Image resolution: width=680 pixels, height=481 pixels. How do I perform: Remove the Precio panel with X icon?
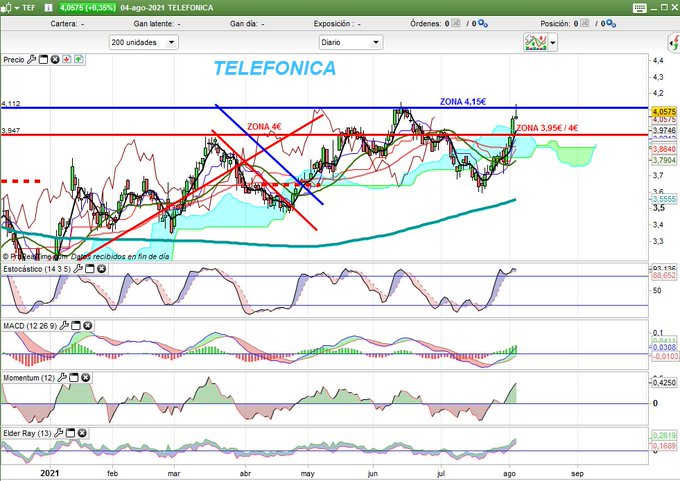(x=55, y=59)
